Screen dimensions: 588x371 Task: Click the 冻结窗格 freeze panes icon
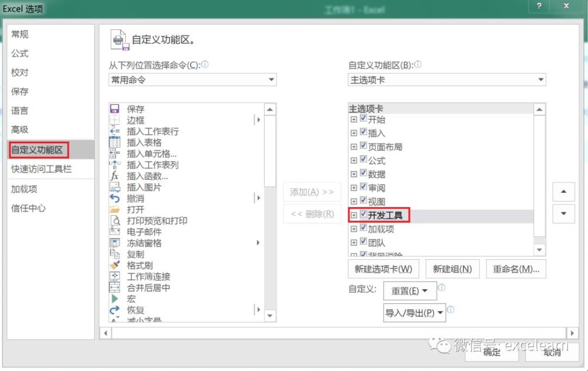coord(115,243)
